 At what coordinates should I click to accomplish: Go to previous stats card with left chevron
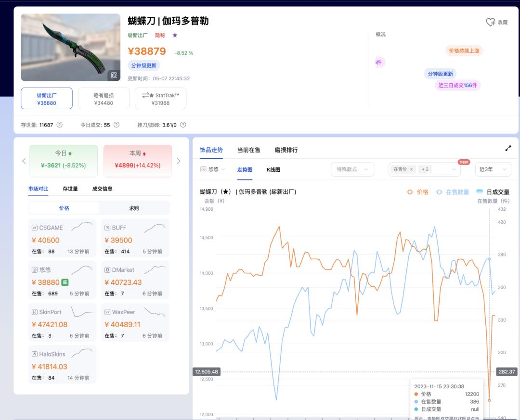[24, 161]
